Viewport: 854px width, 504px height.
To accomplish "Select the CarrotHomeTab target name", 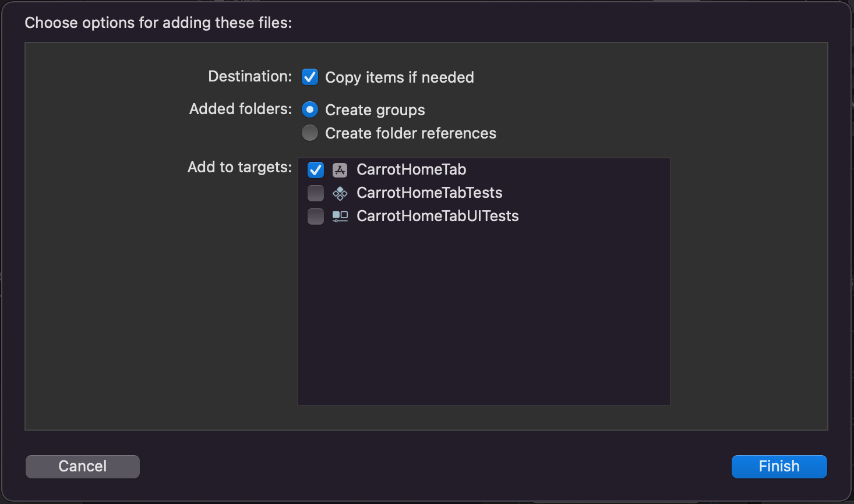I will click(x=411, y=169).
